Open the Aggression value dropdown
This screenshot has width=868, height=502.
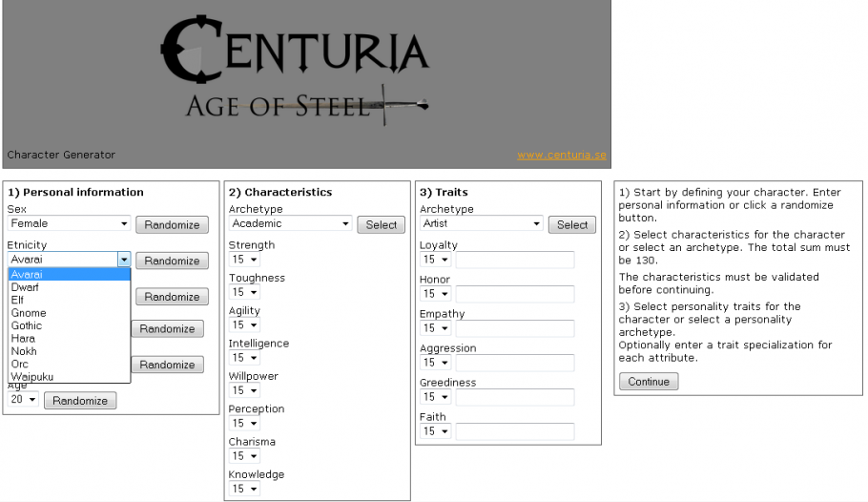435,363
